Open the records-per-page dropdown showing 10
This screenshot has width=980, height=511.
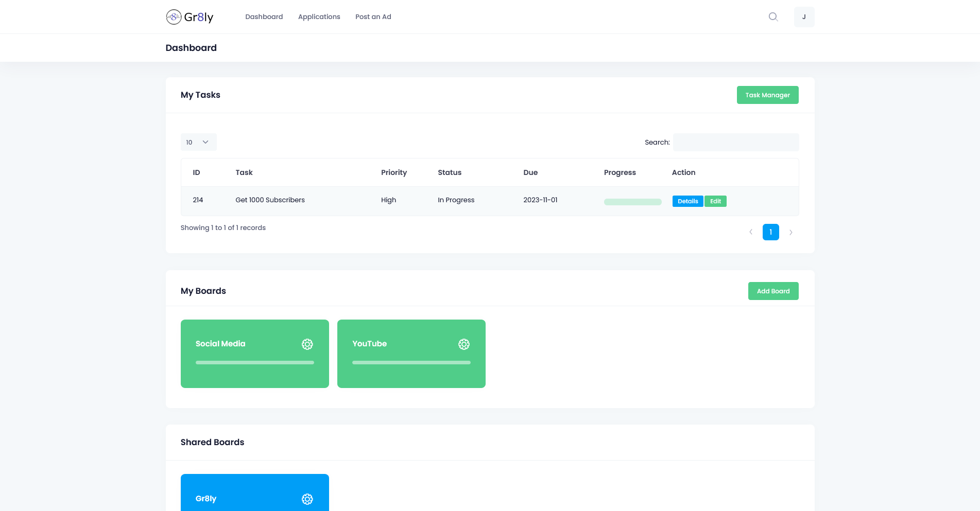point(198,142)
